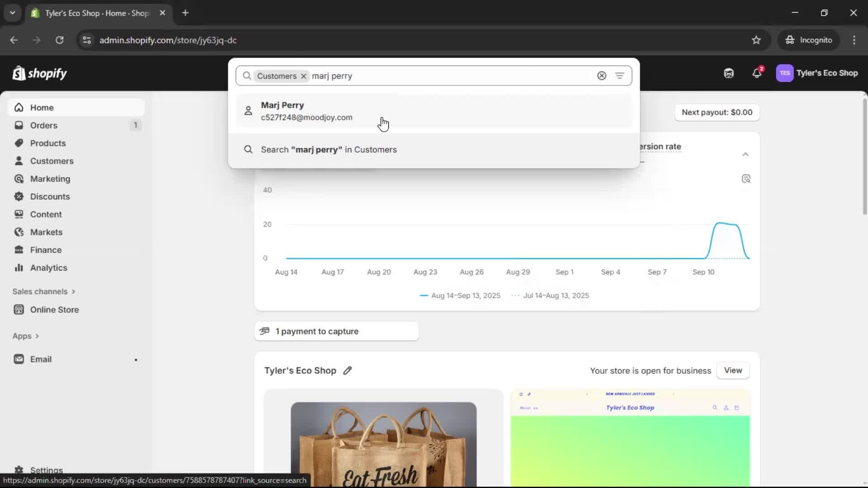Open the storefront theme preview thumbnail
This screenshot has width=868, height=488.
pos(630,438)
